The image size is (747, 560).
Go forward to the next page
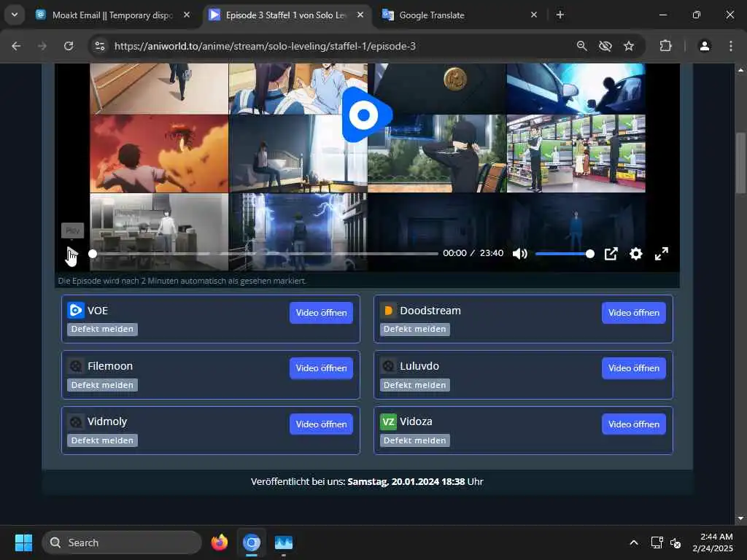42,46
